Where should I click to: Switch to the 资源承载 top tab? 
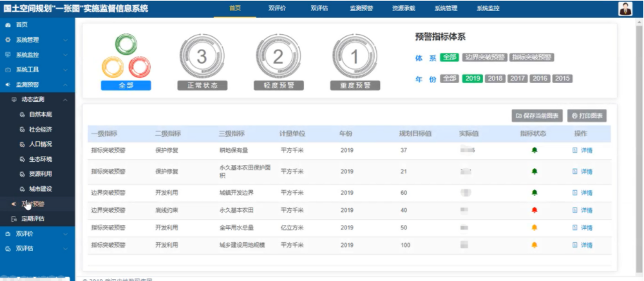pyautogui.click(x=403, y=8)
